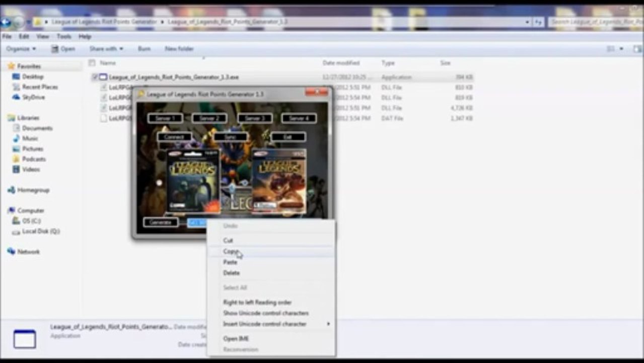Click Server 2 button in generator
Screen dimensions: 644x363
[x=209, y=118]
